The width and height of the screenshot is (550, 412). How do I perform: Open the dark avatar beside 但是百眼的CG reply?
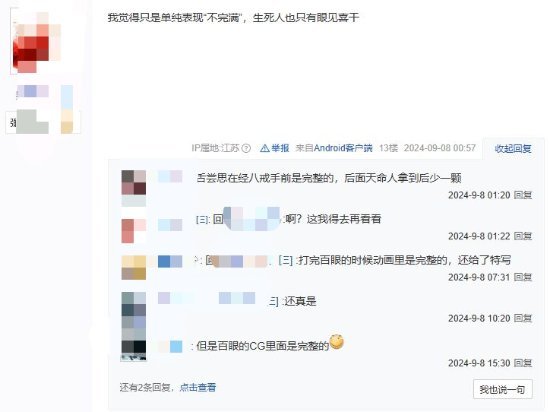pos(134,350)
